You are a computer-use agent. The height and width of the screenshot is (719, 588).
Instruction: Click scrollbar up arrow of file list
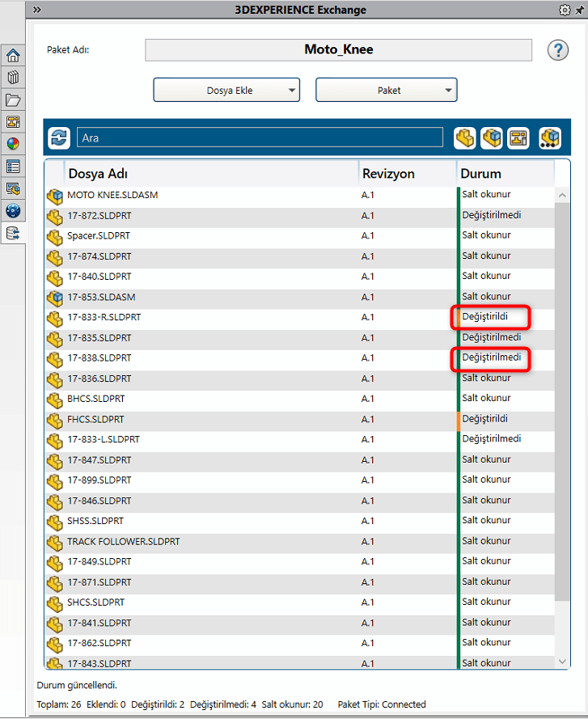(562, 196)
